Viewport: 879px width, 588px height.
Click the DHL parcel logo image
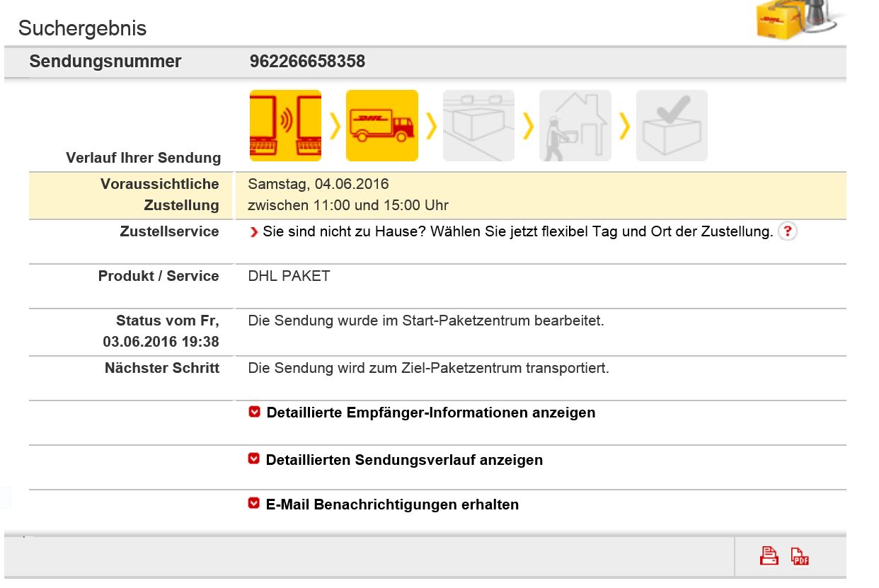point(800,20)
